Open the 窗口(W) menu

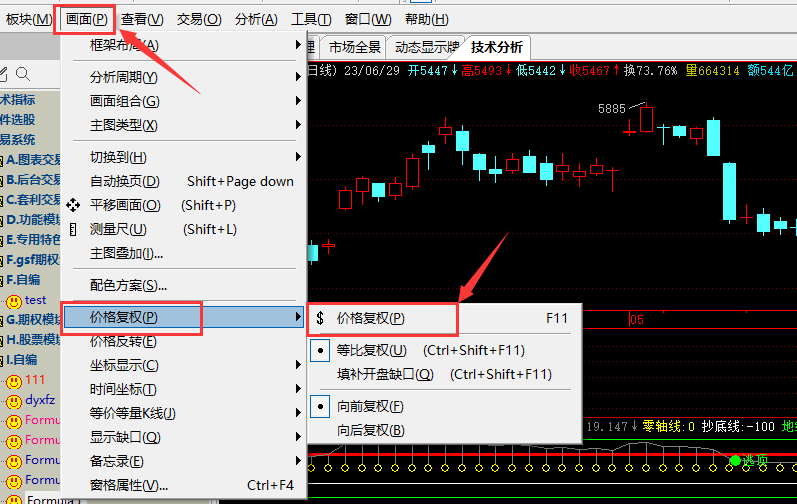point(367,19)
